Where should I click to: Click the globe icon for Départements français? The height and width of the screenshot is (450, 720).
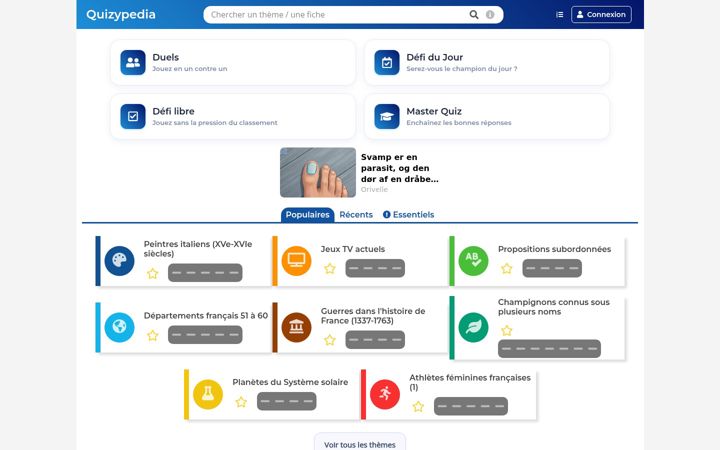point(119,327)
